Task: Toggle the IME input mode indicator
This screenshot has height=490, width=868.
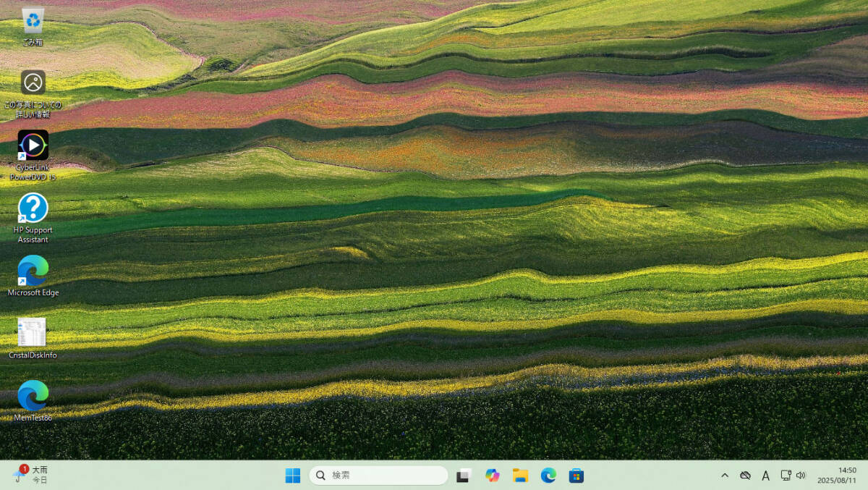Action: 765,476
